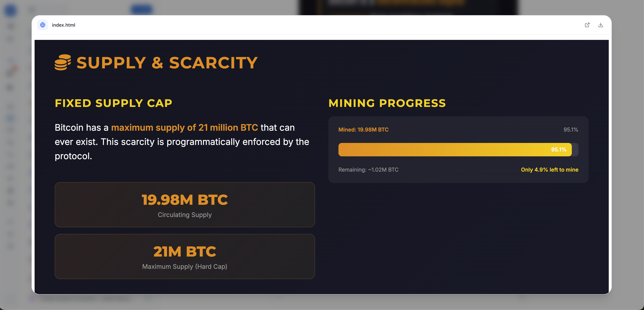Click the grey 95.1% text above the bar
The width and height of the screenshot is (644, 310).
click(x=570, y=130)
